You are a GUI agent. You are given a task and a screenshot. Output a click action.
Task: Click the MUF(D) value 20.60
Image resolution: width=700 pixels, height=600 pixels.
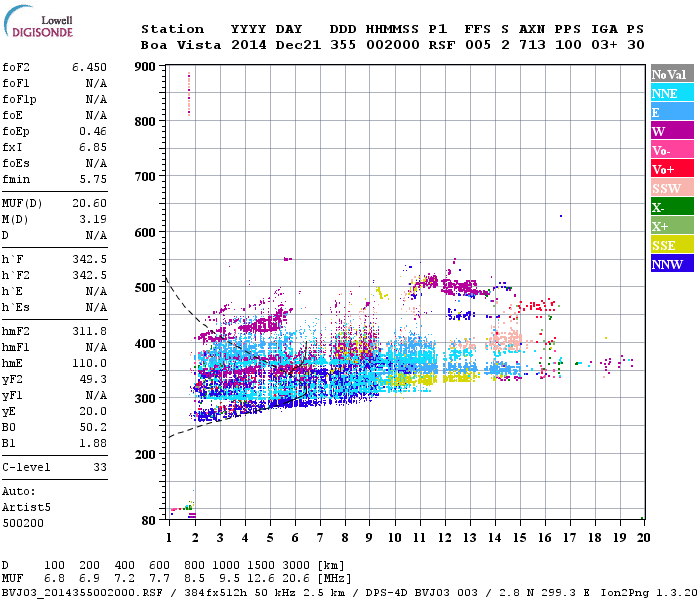(x=89, y=203)
